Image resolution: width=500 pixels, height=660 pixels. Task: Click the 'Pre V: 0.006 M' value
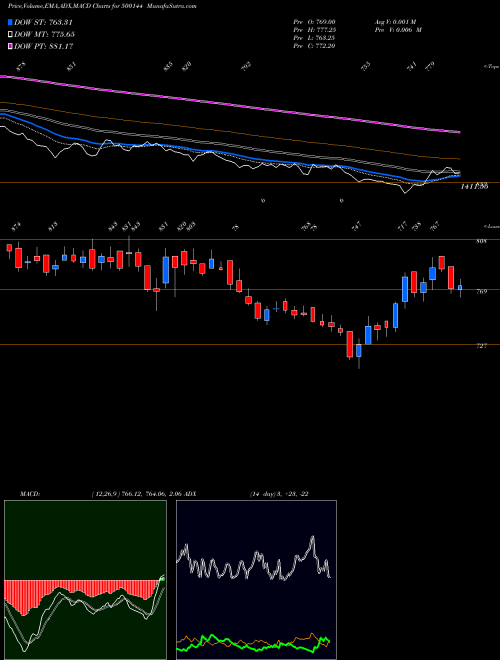397,29
